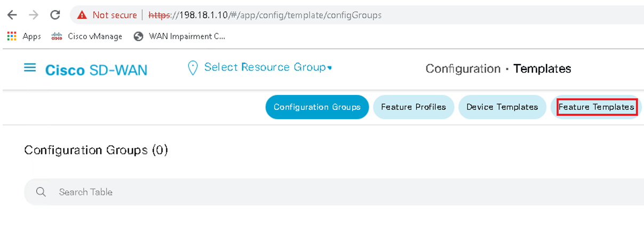The image size is (644, 237).
Task: Open the hamburger navigation menu
Action: point(30,68)
